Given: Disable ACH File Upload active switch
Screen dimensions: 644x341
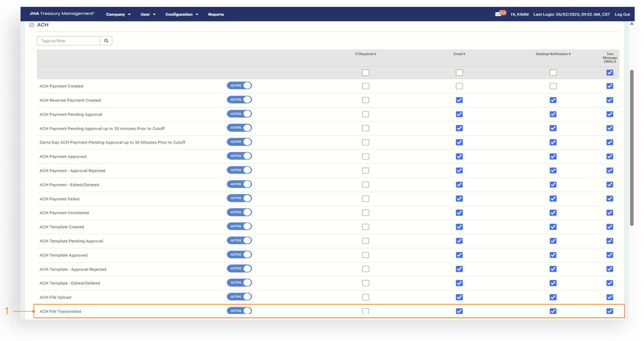Looking at the screenshot, I should click(x=239, y=297).
